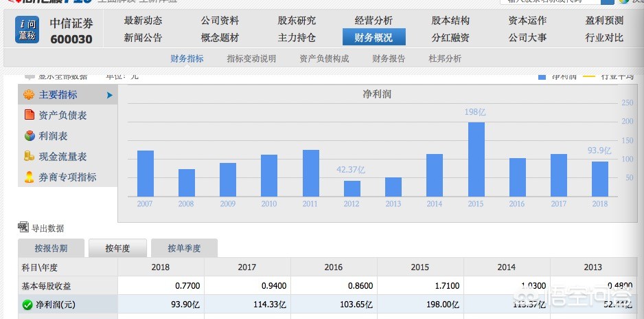644x319 pixels.
Task: Open 资产负债表 in the sidebar
Action: (x=62, y=115)
